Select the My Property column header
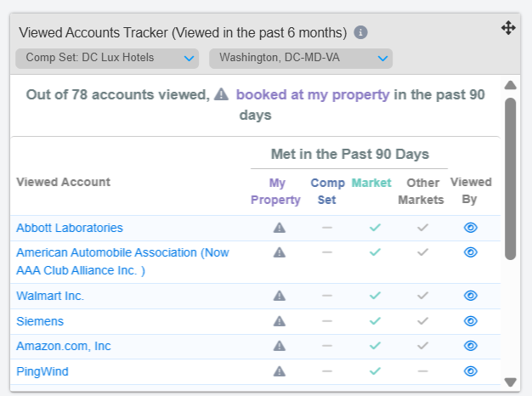Screen dimensions: 532x396 click(x=275, y=191)
